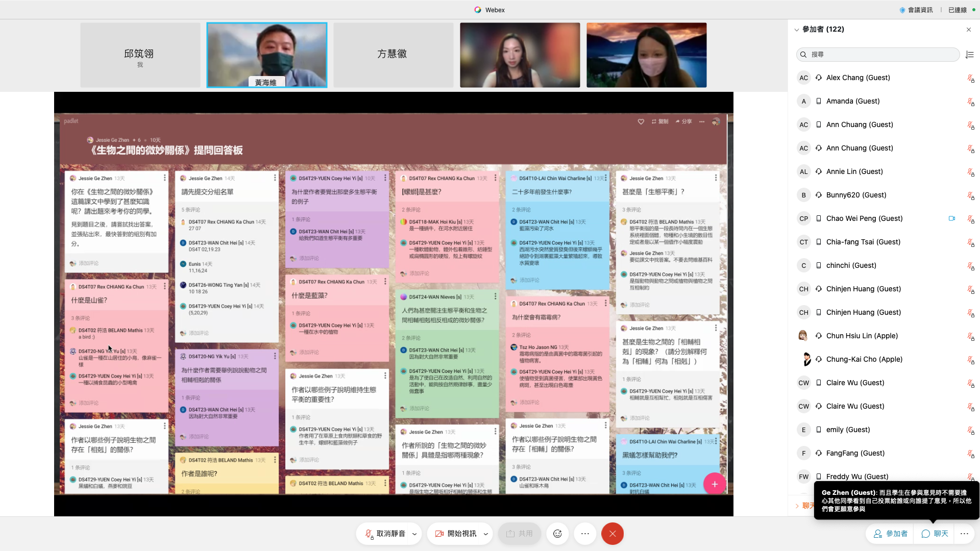Click the red leave meeting button

pyautogui.click(x=612, y=534)
